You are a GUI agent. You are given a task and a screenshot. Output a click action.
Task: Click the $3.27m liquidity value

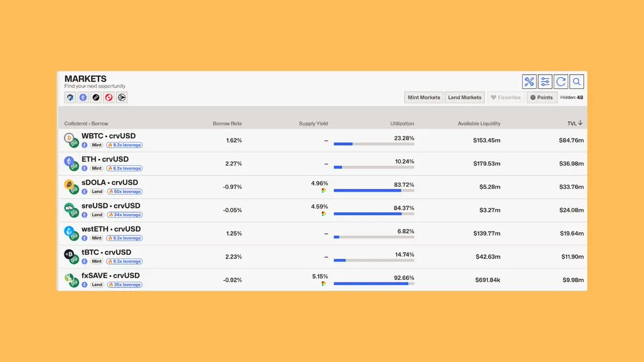[489, 210]
